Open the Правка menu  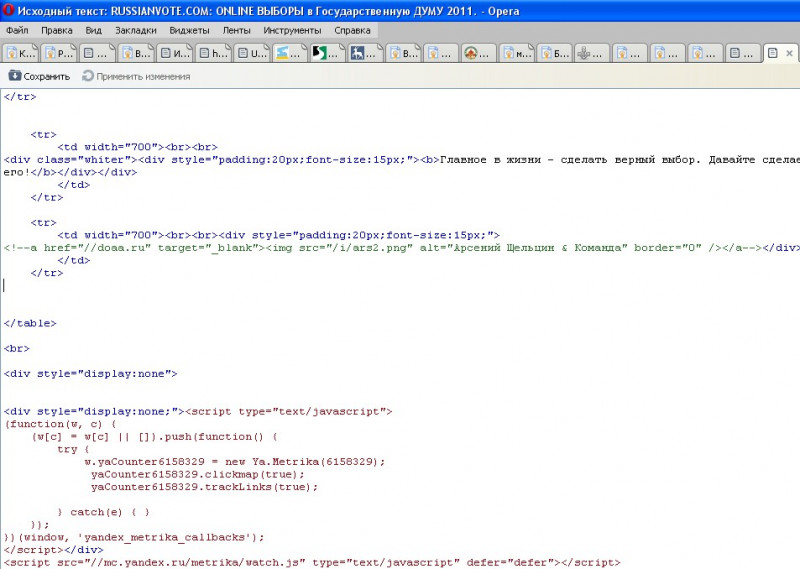pos(57,30)
